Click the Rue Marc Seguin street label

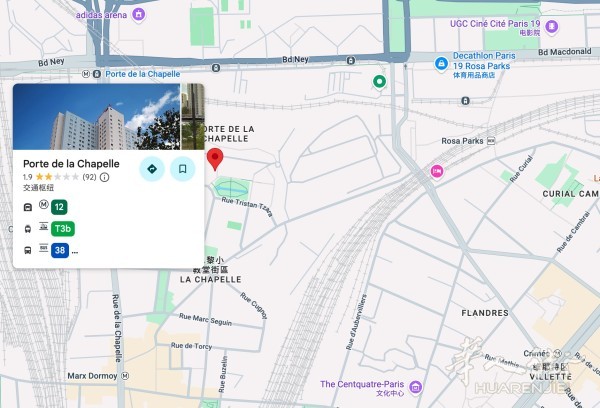[205, 320]
